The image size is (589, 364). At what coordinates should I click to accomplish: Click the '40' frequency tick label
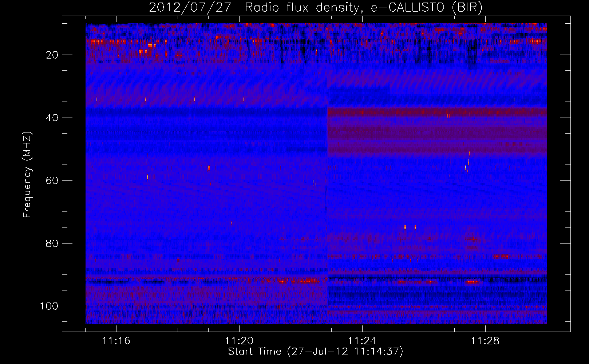pyautogui.click(x=52, y=118)
